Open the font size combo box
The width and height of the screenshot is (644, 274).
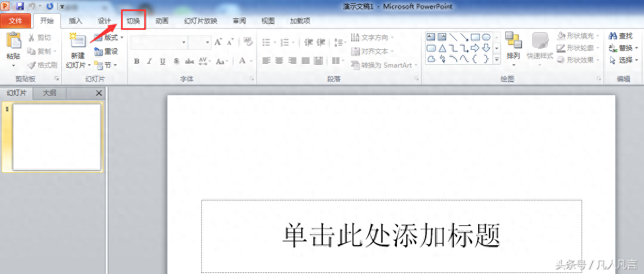pyautogui.click(x=200, y=42)
